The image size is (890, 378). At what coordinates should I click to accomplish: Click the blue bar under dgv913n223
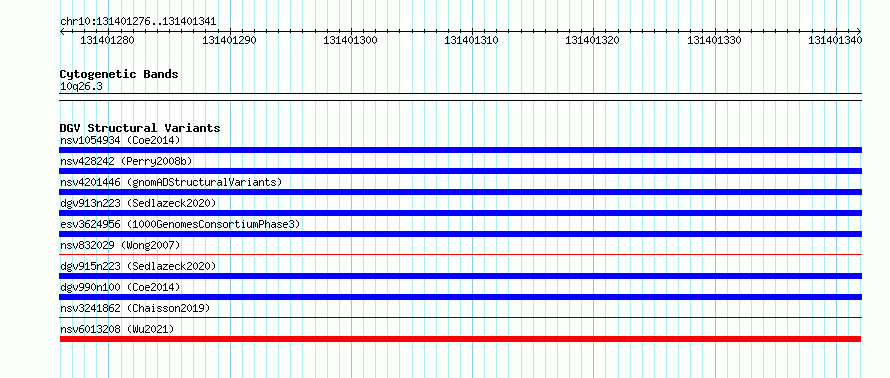[x=460, y=213]
